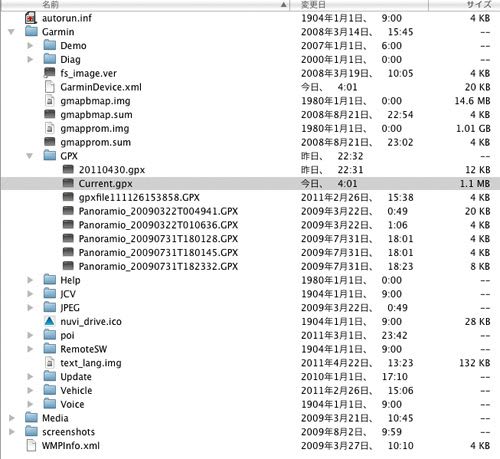Click the nuvi_drive.ico blue triangle icon
Image resolution: width=500 pixels, height=459 pixels.
[49, 321]
